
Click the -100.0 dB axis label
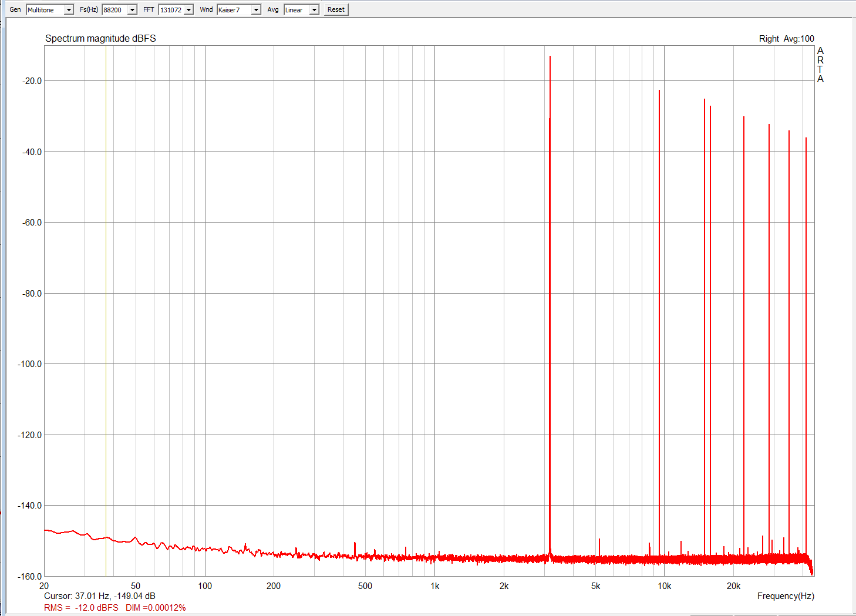pyautogui.click(x=30, y=364)
